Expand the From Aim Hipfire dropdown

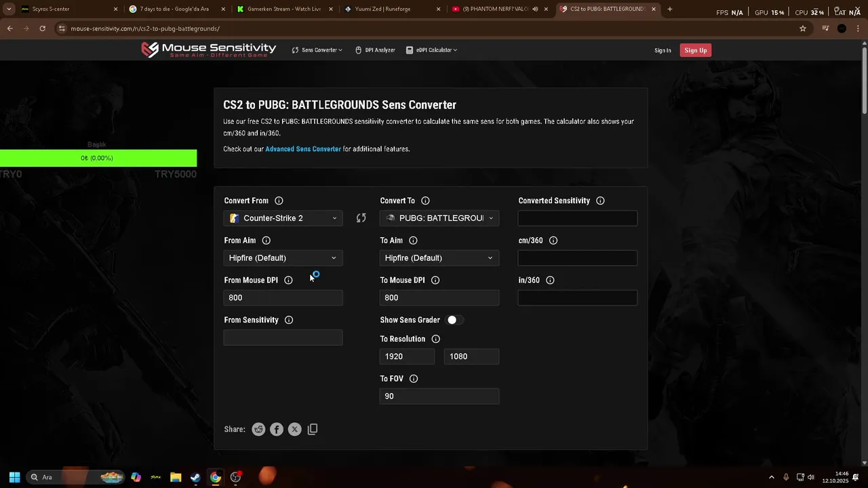(283, 258)
